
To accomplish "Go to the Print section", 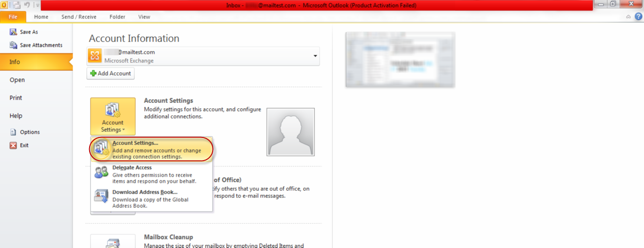I will click(x=16, y=98).
